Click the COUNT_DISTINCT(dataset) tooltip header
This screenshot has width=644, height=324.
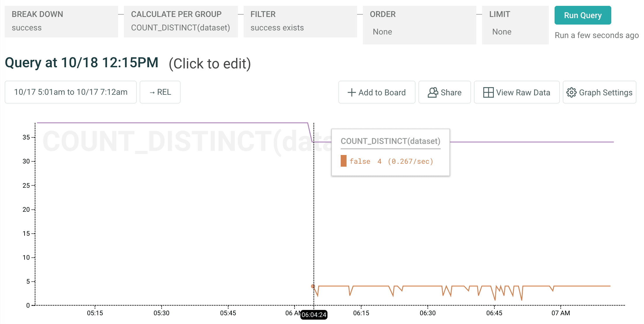(x=390, y=141)
